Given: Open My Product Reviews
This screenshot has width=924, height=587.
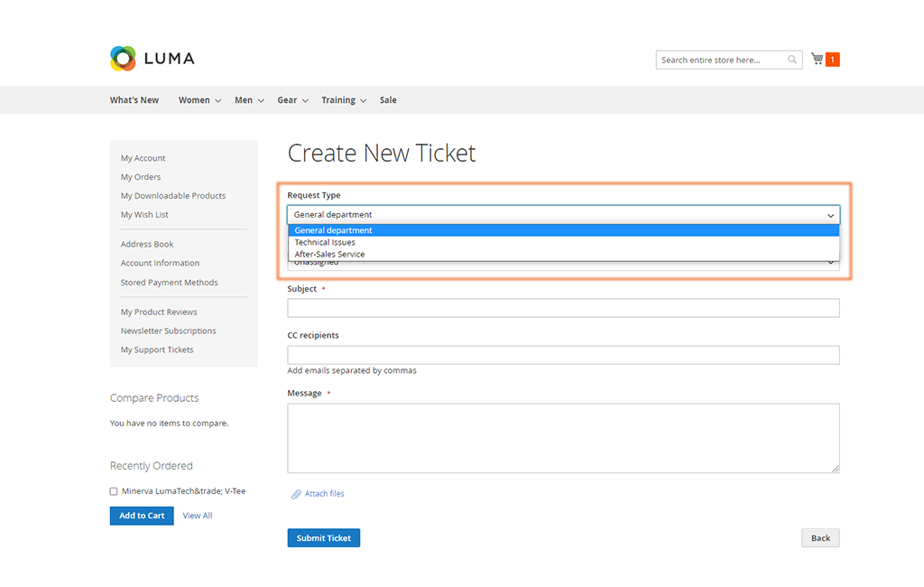Looking at the screenshot, I should [159, 312].
